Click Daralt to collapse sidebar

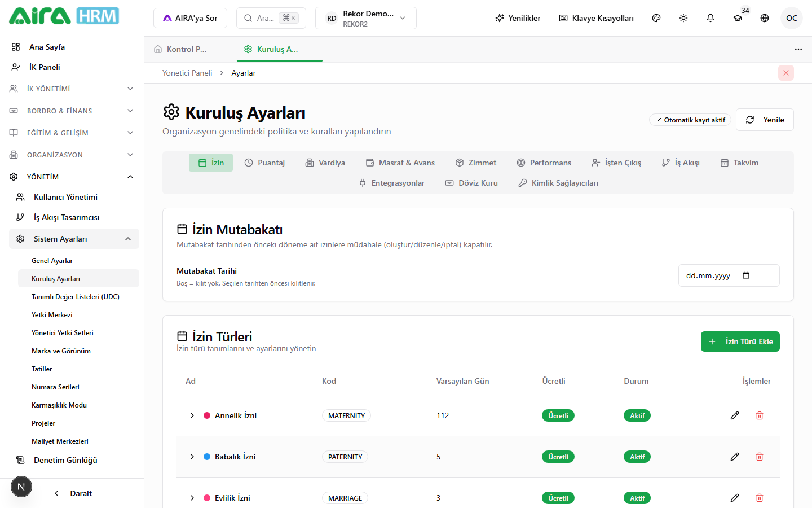[x=73, y=493]
